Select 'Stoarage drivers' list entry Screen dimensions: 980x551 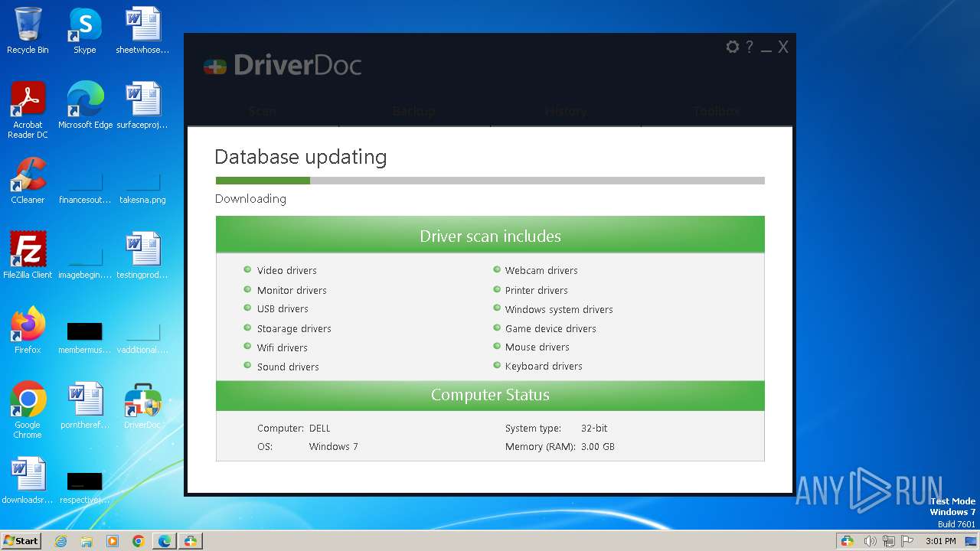[294, 328]
